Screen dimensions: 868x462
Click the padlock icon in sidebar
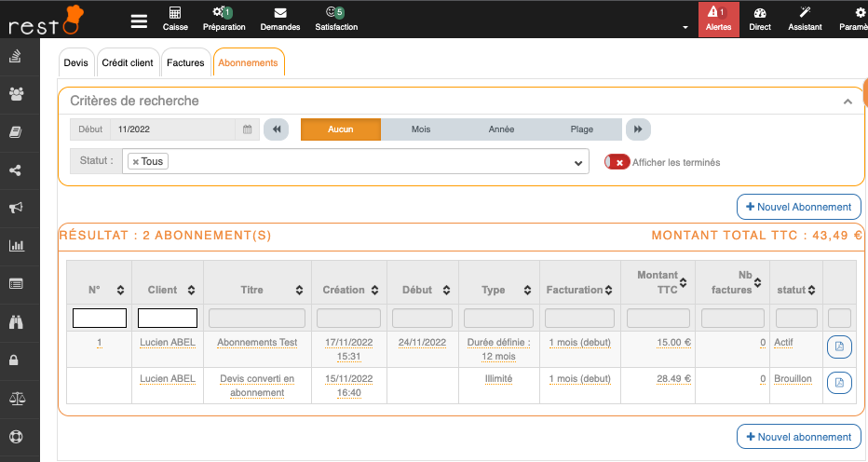pos(16,360)
